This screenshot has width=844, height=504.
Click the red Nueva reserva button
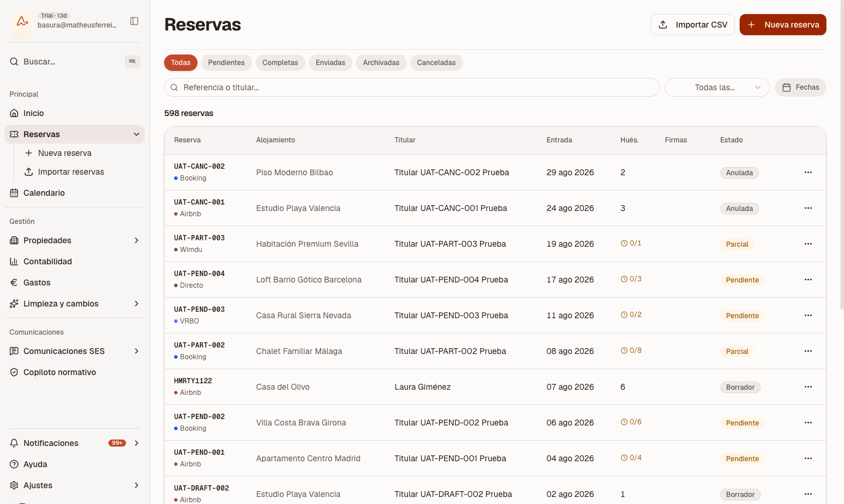click(783, 25)
